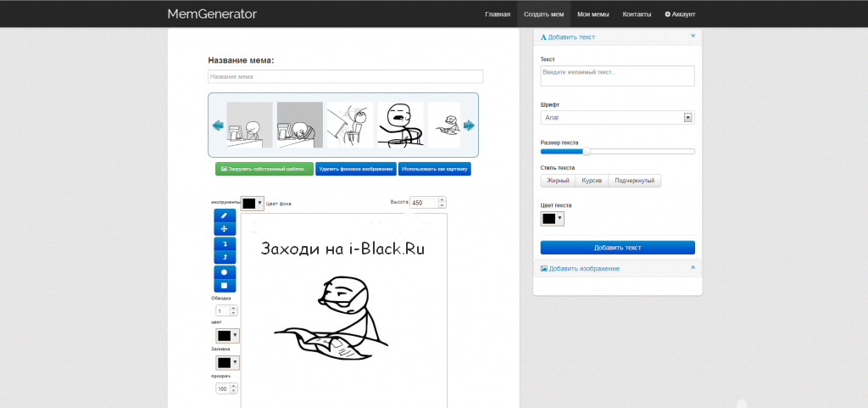Viewport: 868px width, 408px height.
Task: Select the move tool with crossed arrows
Action: pos(225,229)
